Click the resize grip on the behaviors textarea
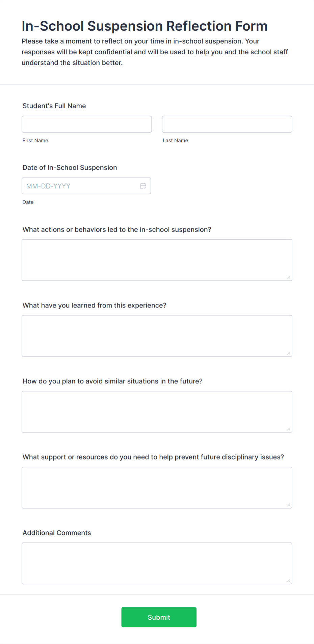 289,277
